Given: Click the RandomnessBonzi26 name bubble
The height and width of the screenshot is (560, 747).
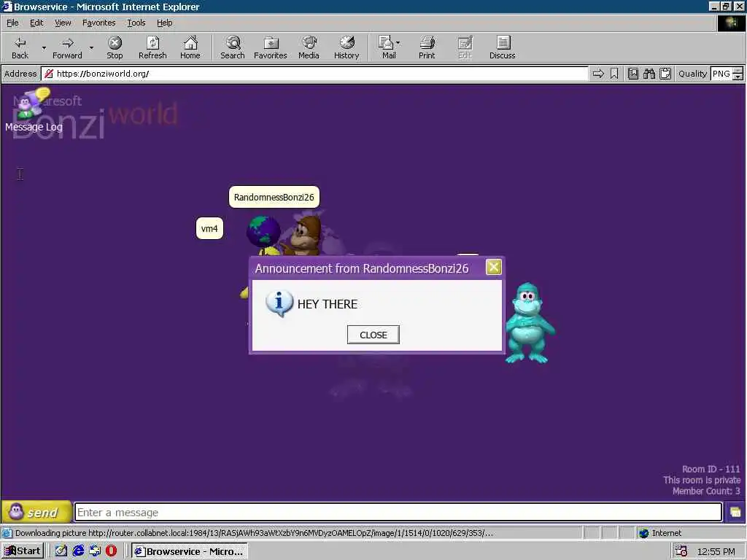Looking at the screenshot, I should (x=274, y=197).
